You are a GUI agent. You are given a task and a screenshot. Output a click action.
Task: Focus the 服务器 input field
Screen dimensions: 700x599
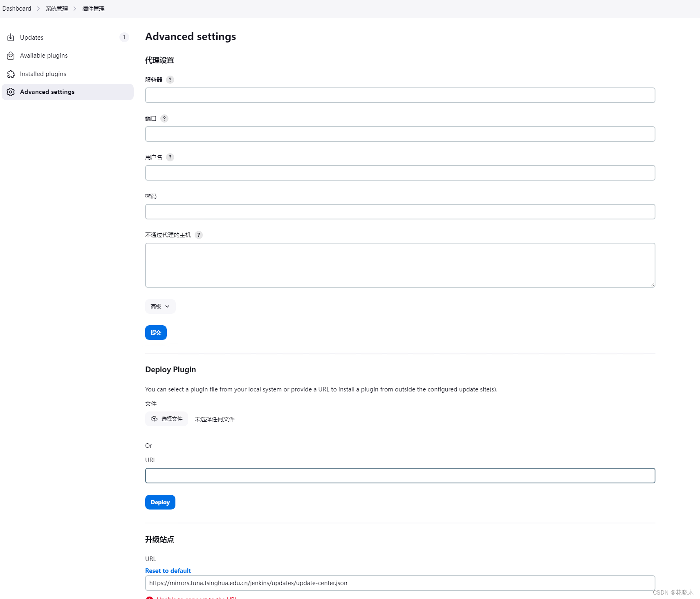(400, 95)
